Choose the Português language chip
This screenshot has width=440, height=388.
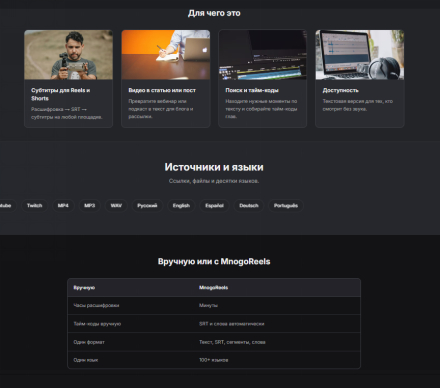[286, 205]
